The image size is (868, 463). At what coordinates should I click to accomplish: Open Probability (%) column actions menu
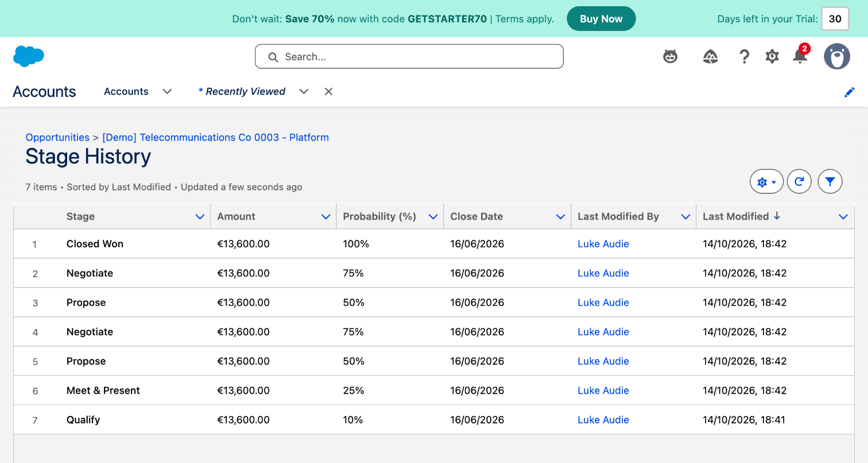click(x=433, y=217)
